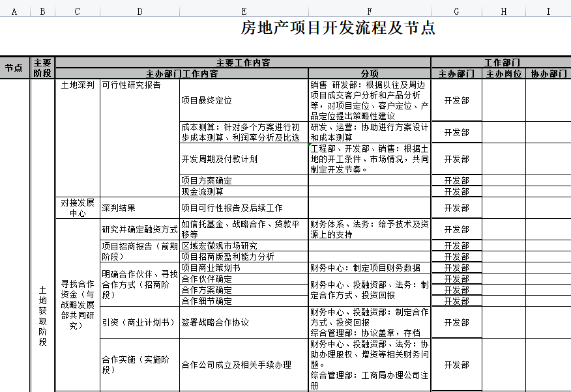Select column G header
Image resolution: width=571 pixels, height=392 pixels.
pyautogui.click(x=457, y=12)
